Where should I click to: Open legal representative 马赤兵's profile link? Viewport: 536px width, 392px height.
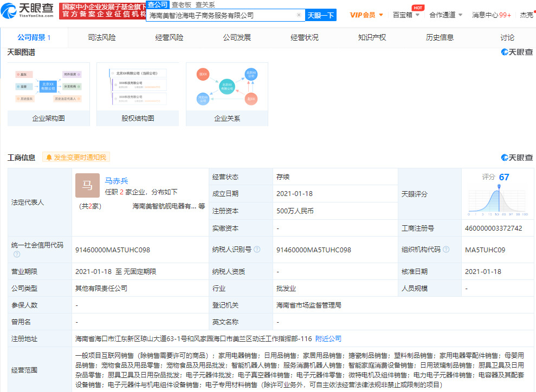pyautogui.click(x=116, y=181)
